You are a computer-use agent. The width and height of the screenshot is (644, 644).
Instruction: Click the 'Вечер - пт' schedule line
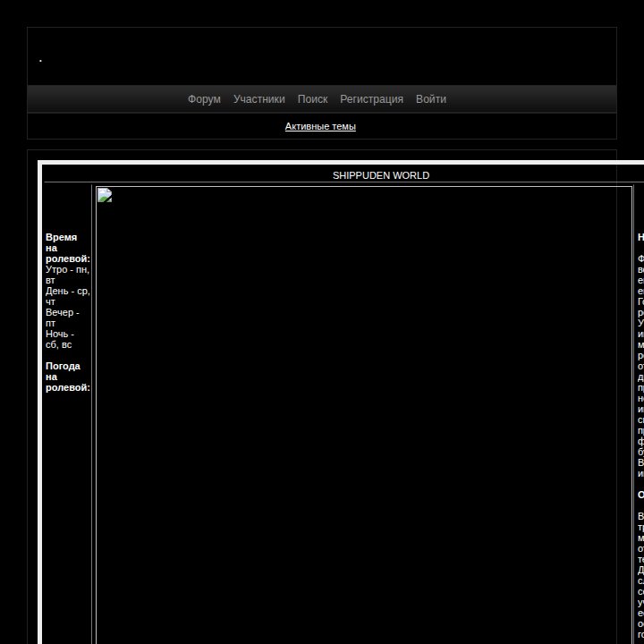pos(63,318)
